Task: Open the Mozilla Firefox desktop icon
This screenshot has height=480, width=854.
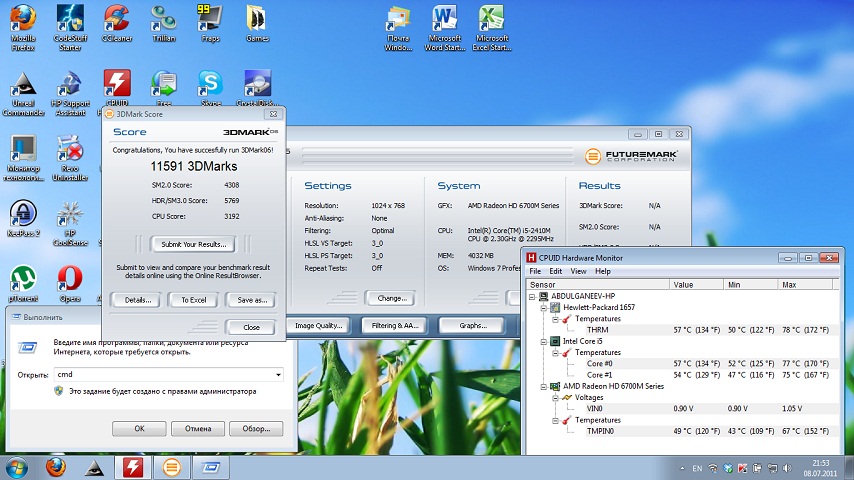Action: tap(23, 27)
